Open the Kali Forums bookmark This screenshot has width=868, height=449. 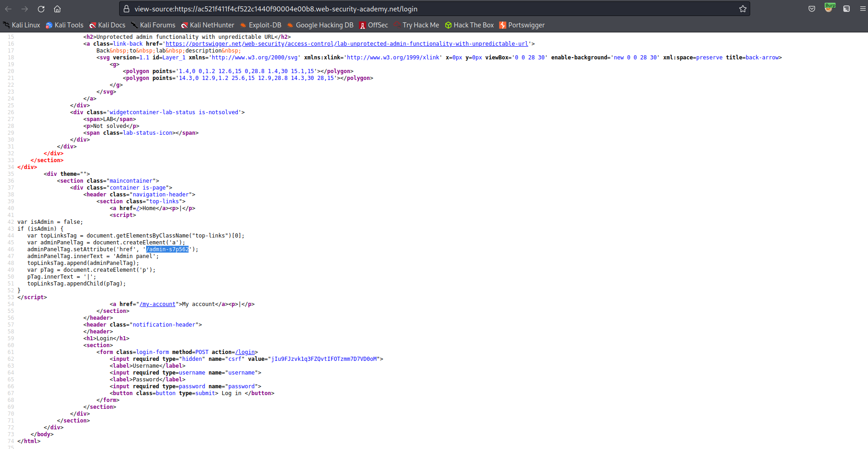[x=153, y=25]
